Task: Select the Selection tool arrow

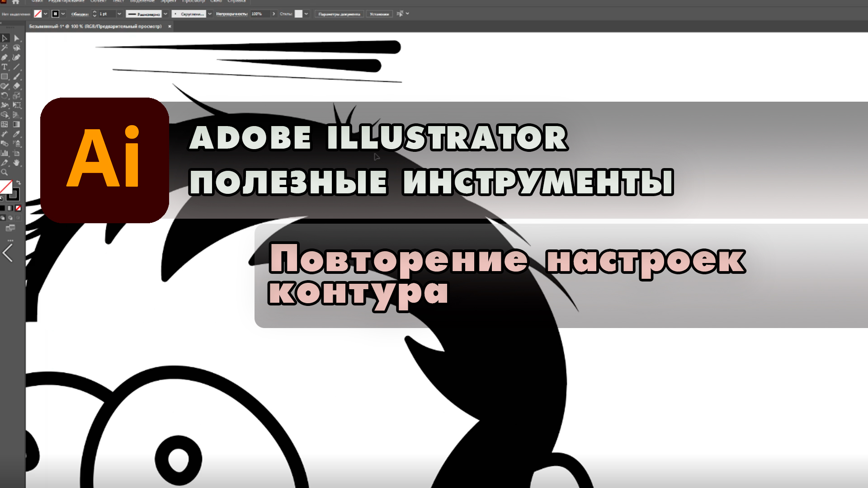Action: click(x=5, y=38)
